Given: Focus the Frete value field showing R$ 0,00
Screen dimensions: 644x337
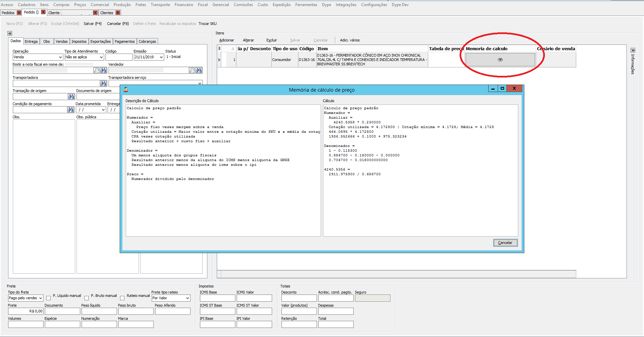Looking at the screenshot, I should click(x=26, y=311).
